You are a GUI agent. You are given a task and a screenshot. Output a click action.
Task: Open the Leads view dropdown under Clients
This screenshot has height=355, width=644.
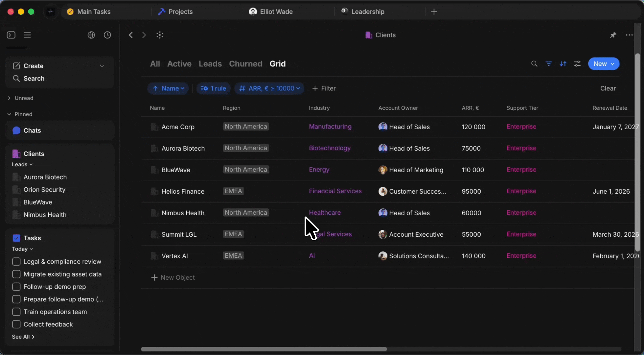click(22, 164)
